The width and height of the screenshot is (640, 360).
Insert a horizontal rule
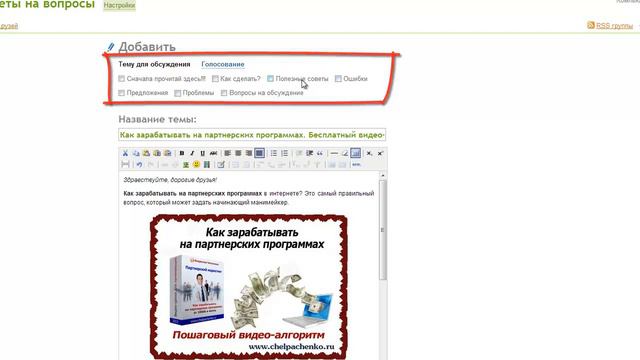(x=334, y=153)
